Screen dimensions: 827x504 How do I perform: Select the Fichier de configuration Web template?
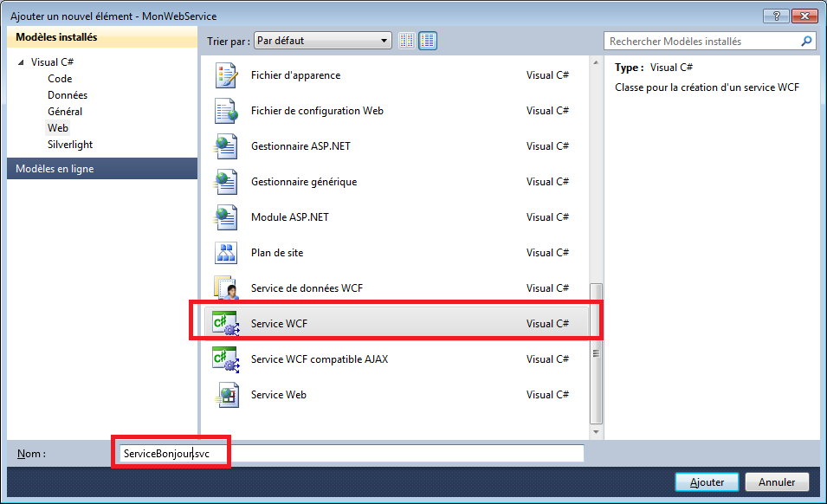[x=317, y=111]
